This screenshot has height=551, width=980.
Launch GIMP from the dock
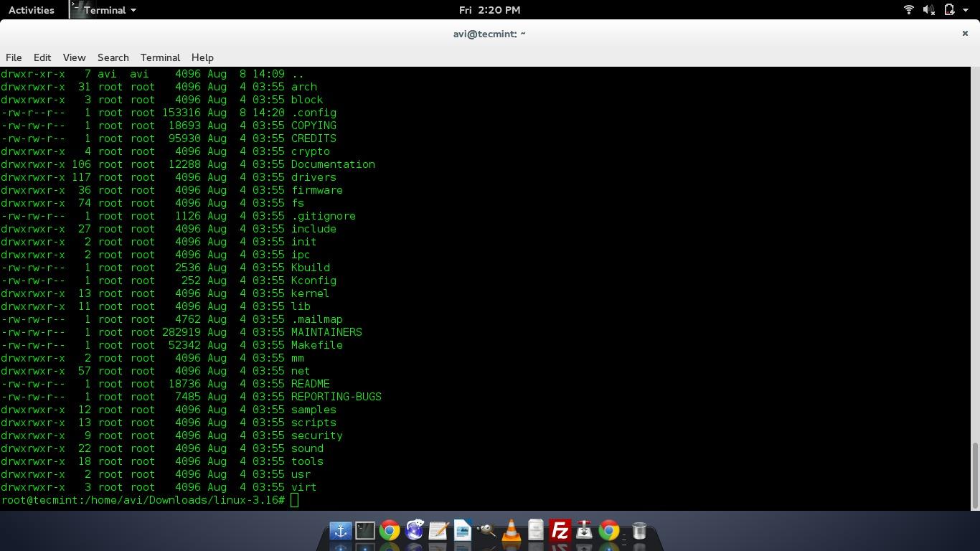(x=486, y=531)
